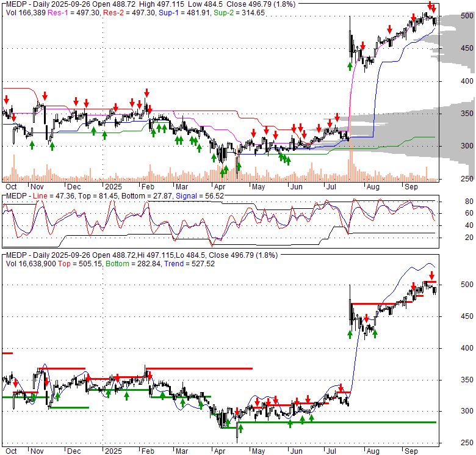Image resolution: width=476 pixels, height=455 pixels.
Task: Click Signal = 56.52 indicator label
Action: click(200, 196)
